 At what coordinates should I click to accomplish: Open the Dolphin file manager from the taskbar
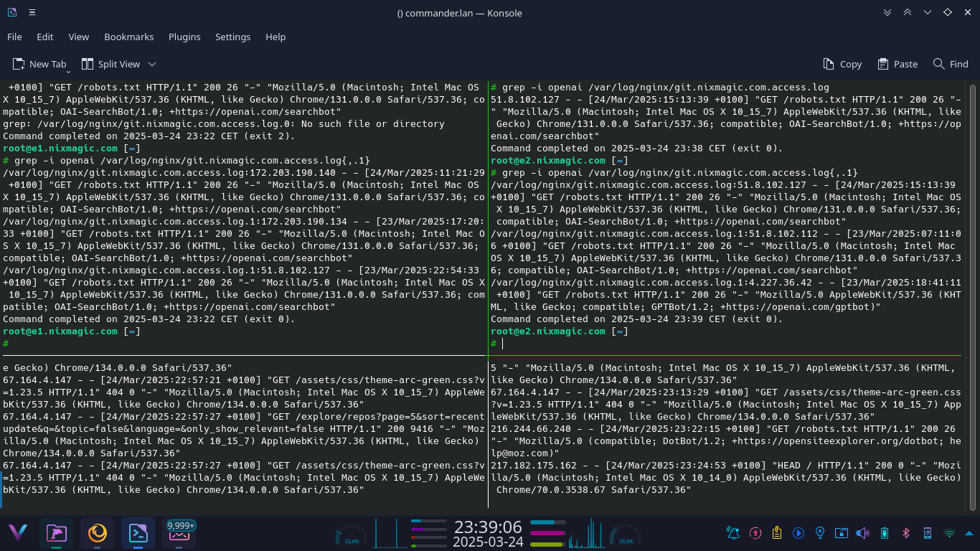(57, 533)
